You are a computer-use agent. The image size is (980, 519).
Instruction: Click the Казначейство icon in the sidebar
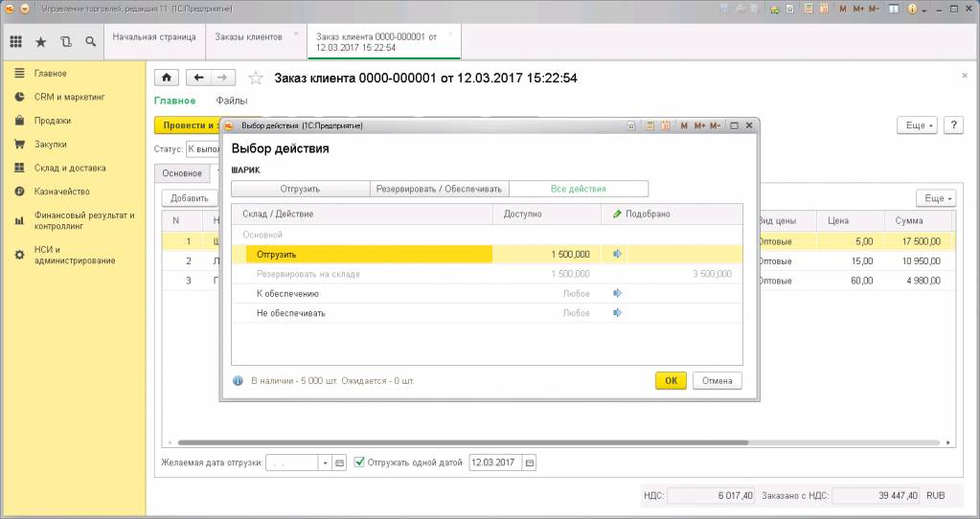tap(19, 192)
